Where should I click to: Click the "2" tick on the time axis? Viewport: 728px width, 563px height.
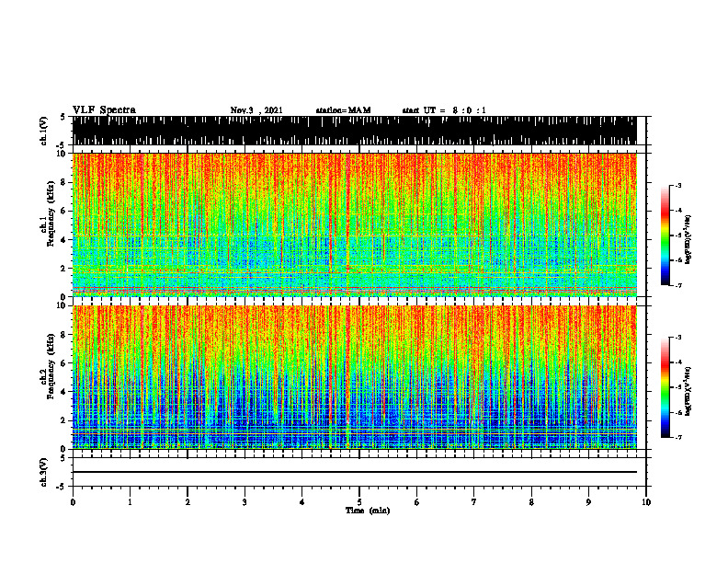tap(188, 502)
